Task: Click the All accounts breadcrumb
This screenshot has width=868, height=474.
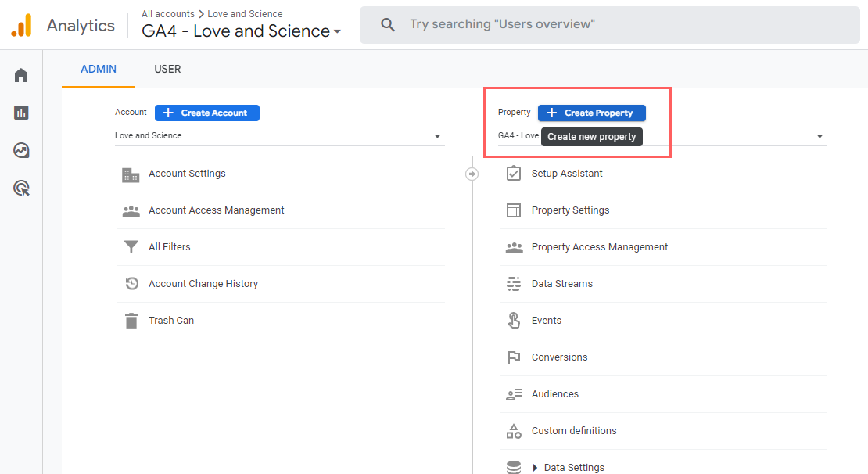Action: [x=168, y=14]
